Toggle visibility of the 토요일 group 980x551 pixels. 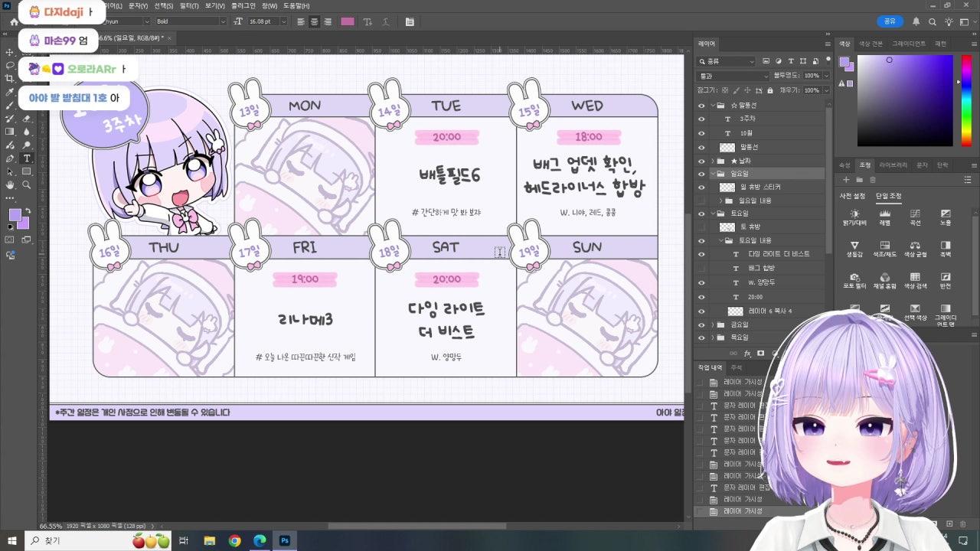(701, 214)
